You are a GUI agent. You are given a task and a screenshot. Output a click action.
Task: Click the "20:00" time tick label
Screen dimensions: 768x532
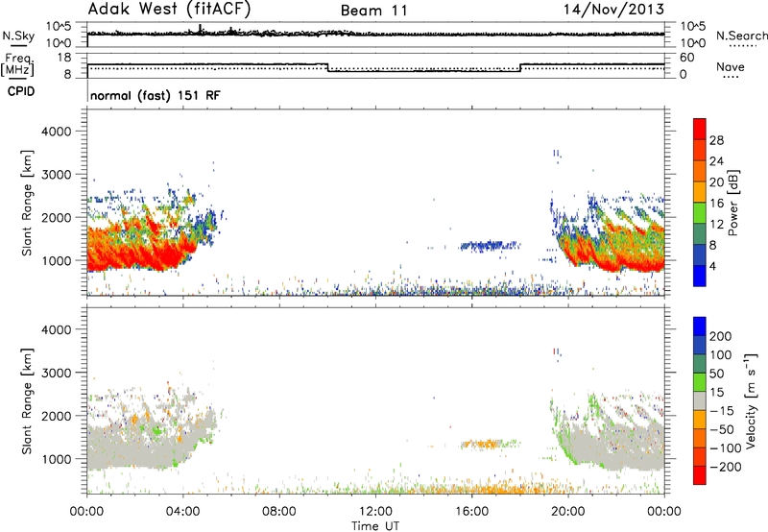568,512
